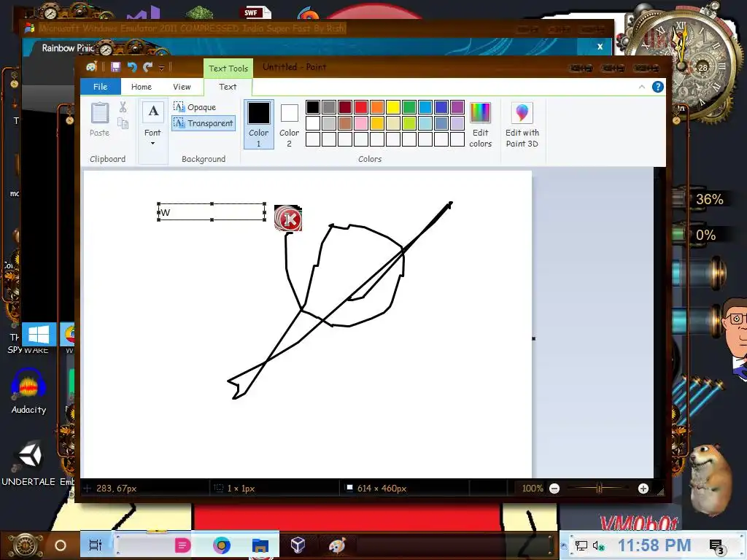Close the Rainbow Panic window
This screenshot has height=560, width=747.
pyautogui.click(x=600, y=47)
